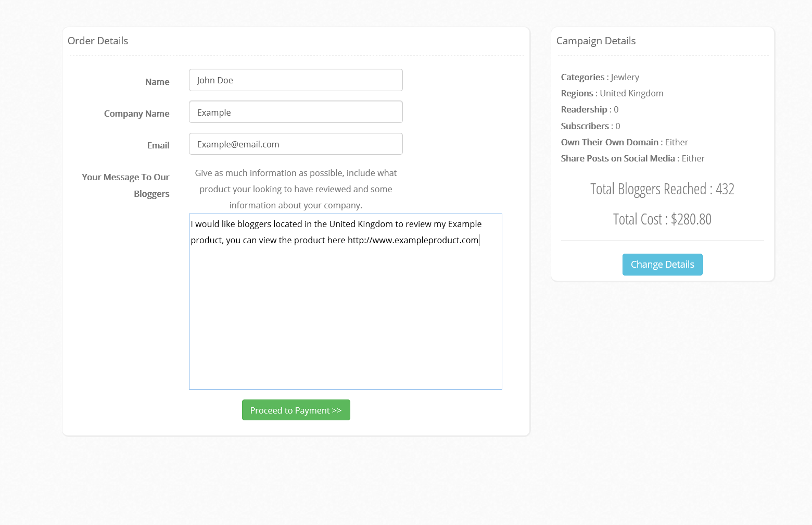Click Own Their Own Domain : Either
Screen dimensions: 812x525
(625, 142)
